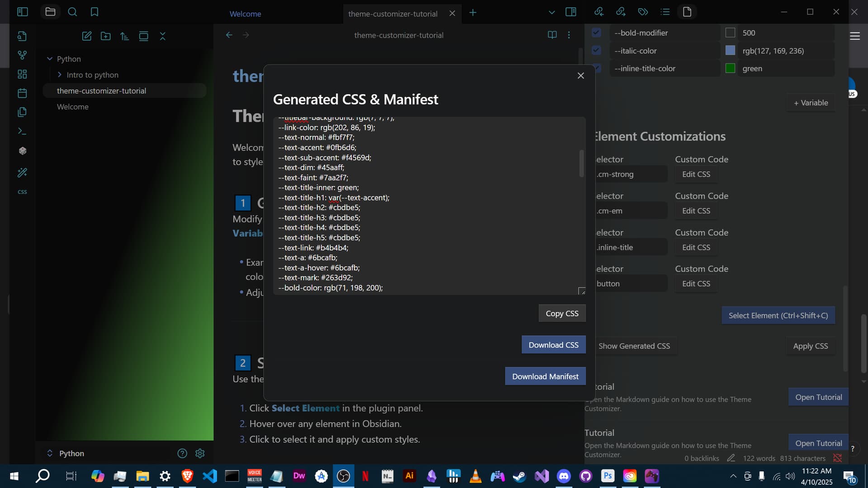This screenshot has width=868, height=488.
Task: Collapse all folders icon in file explorer
Action: [163, 36]
